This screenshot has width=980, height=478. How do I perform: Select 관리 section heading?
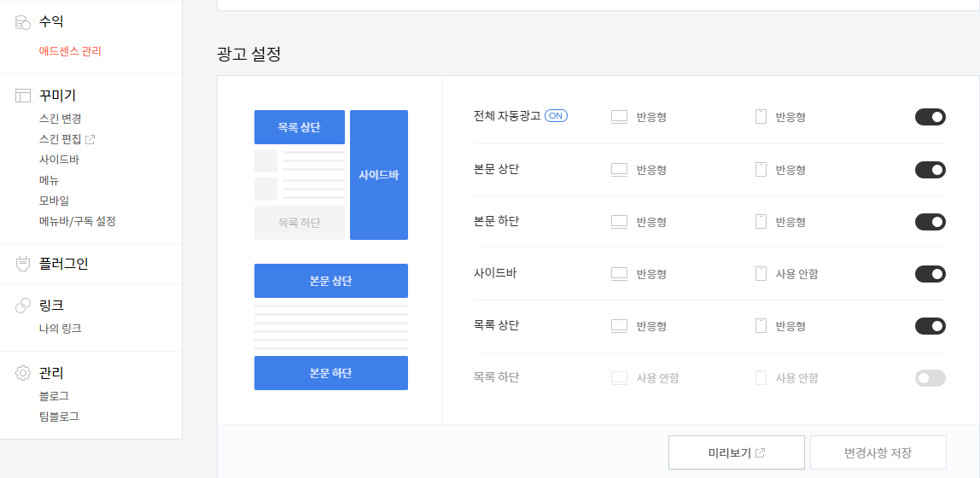51,373
